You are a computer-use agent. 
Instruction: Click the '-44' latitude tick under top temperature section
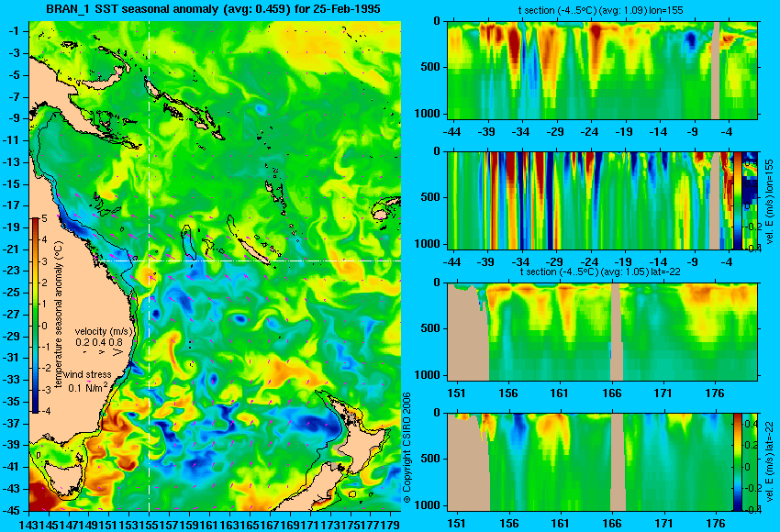[452, 132]
